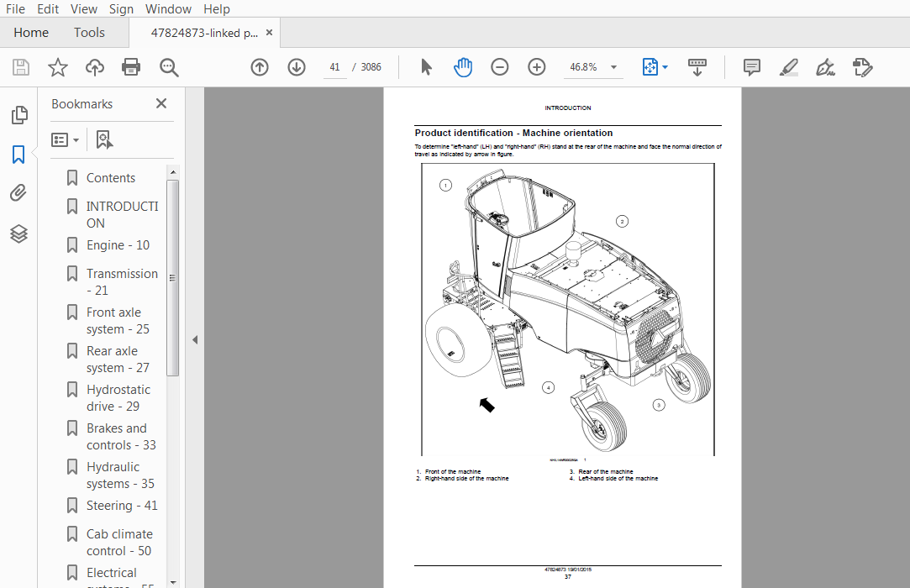Collapse the navigation pane arrow
The image size is (910, 588).
click(x=195, y=339)
